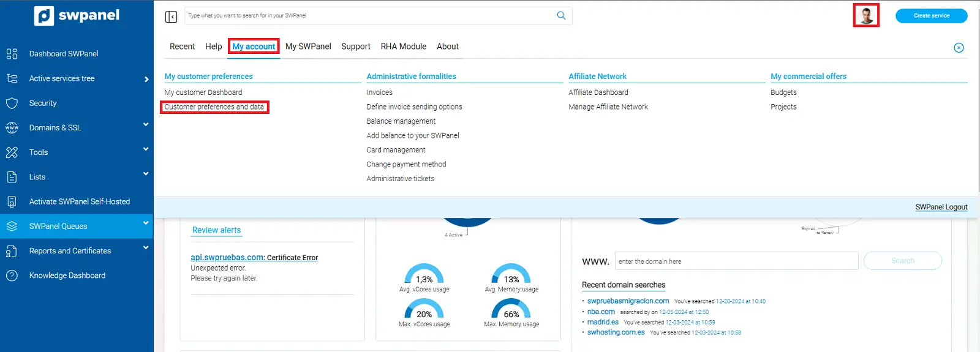Screen dimensions: 980x352
Task: Switch to the Support tab
Action: pos(355,47)
